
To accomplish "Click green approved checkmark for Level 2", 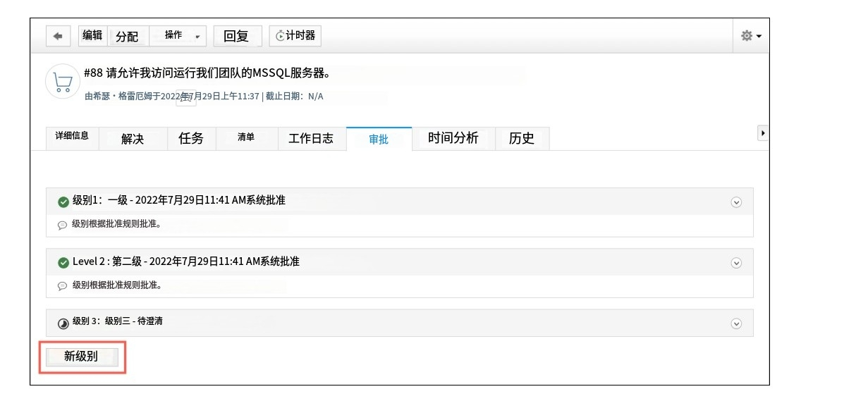I will click(x=63, y=263).
